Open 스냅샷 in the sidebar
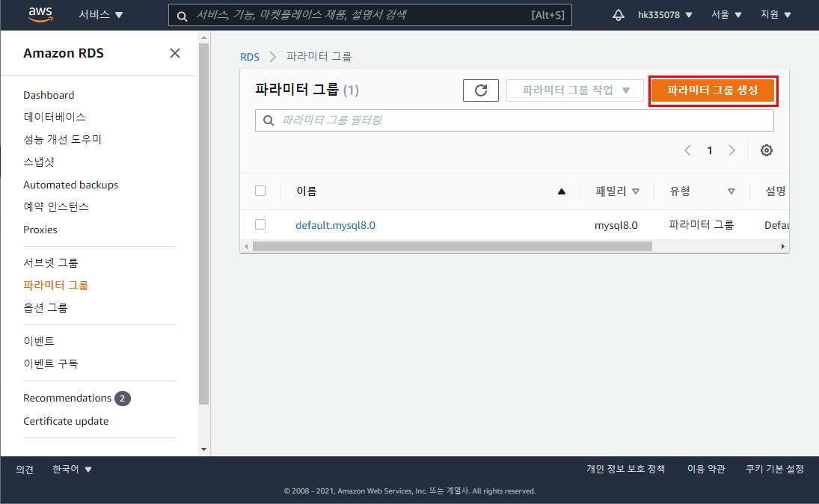 tap(39, 162)
